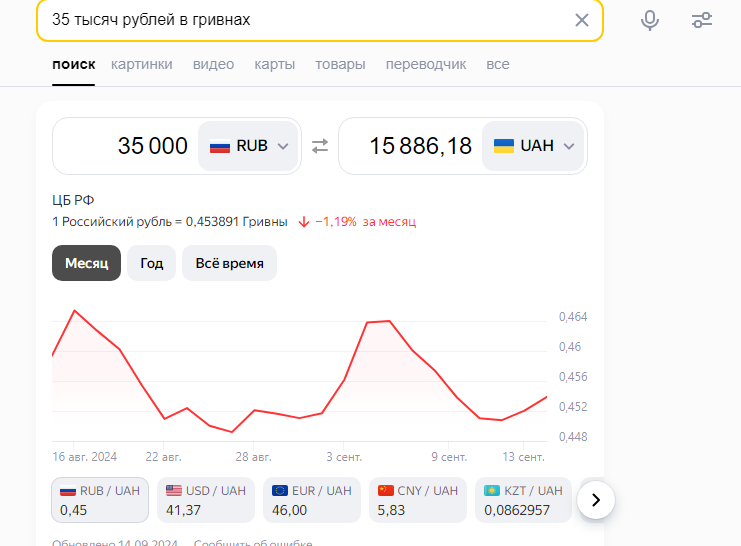Select the Всё время chart period
This screenshot has width=741, height=546.
tap(230, 263)
